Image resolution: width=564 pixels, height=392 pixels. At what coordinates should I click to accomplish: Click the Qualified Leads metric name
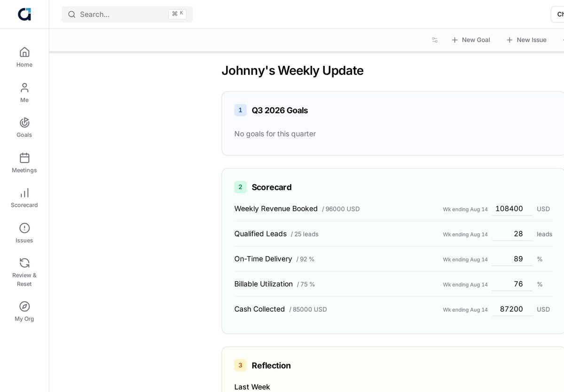260,234
